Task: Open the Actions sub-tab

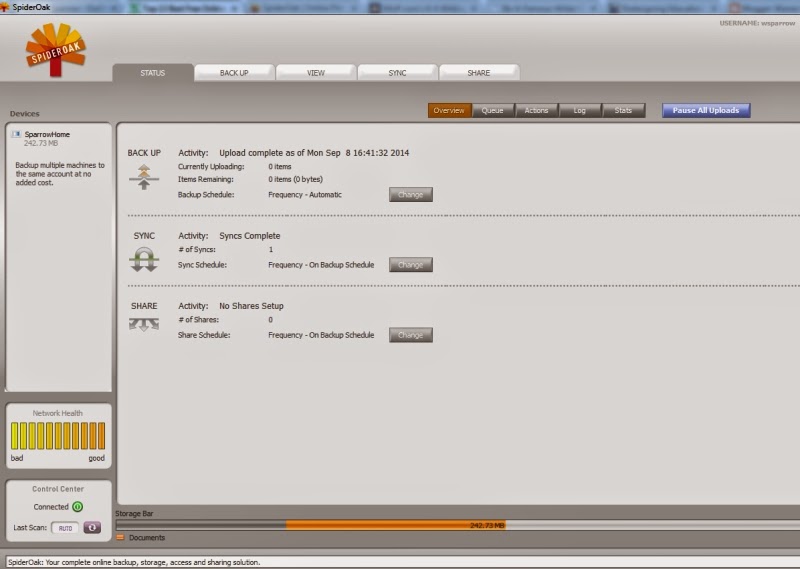Action: (x=536, y=110)
